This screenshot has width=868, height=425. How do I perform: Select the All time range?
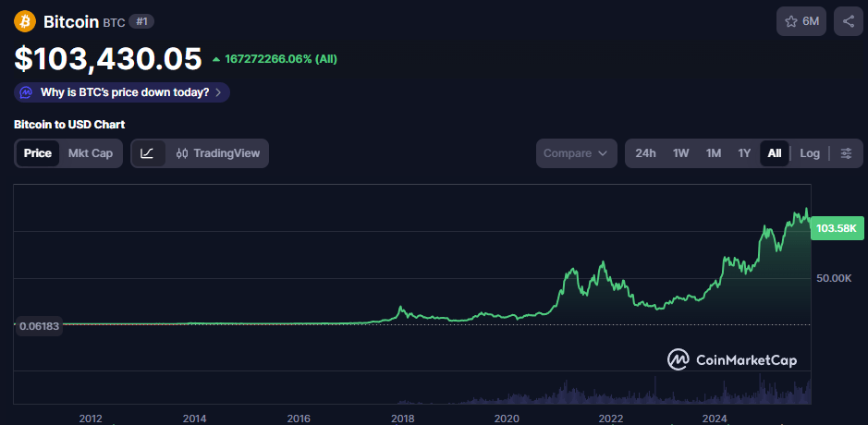pos(775,153)
